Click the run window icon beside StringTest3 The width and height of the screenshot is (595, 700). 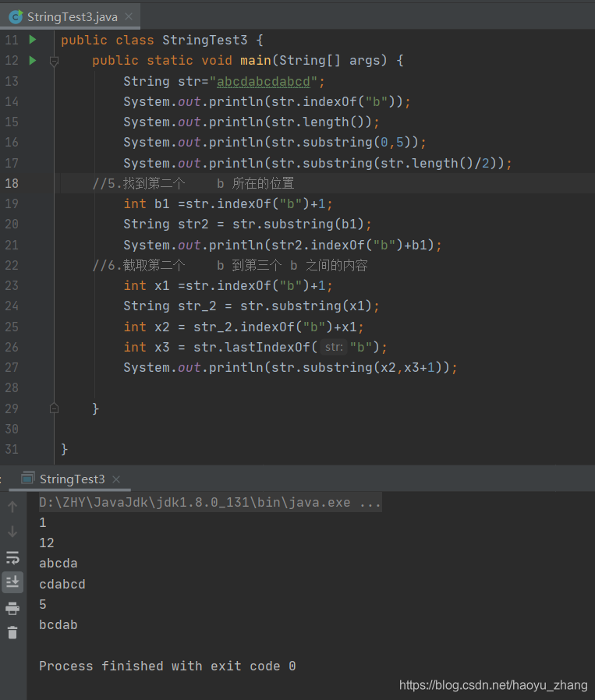click(28, 478)
